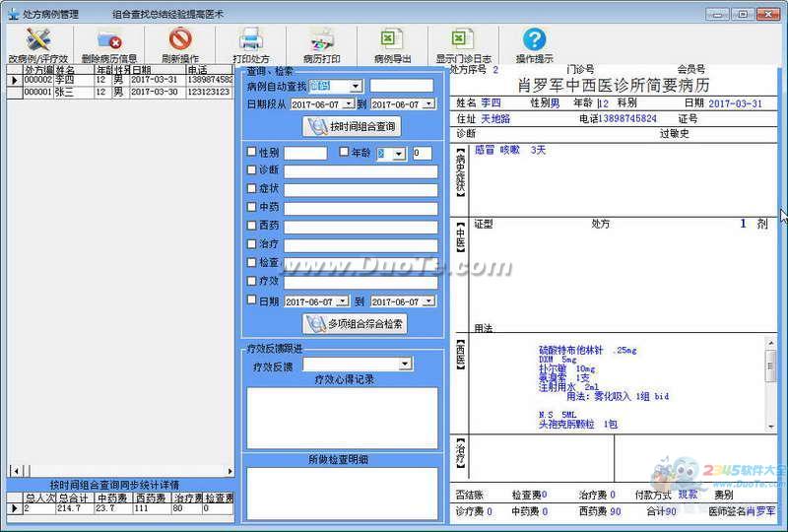Click the 年龄 value input field

tap(423, 154)
